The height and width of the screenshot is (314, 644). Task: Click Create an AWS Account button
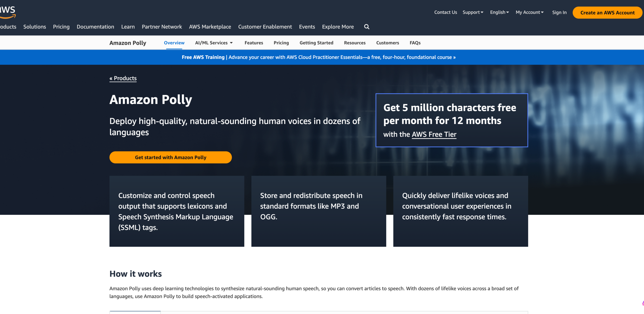click(x=607, y=13)
